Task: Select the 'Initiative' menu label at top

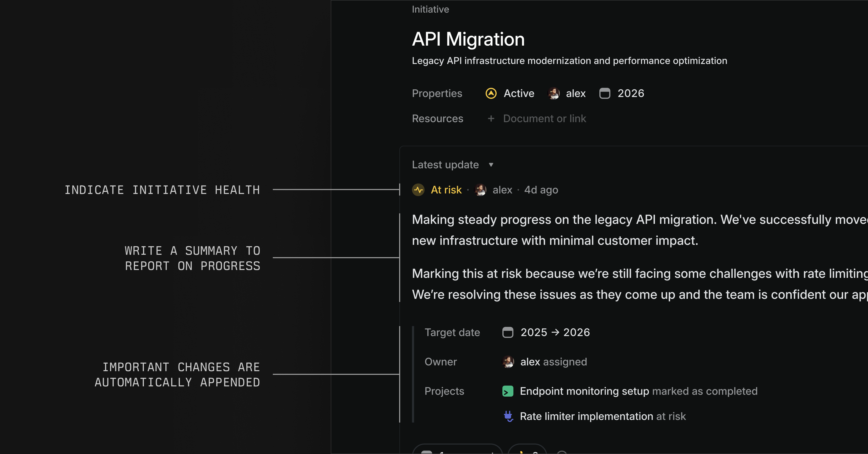Action: pyautogui.click(x=430, y=9)
